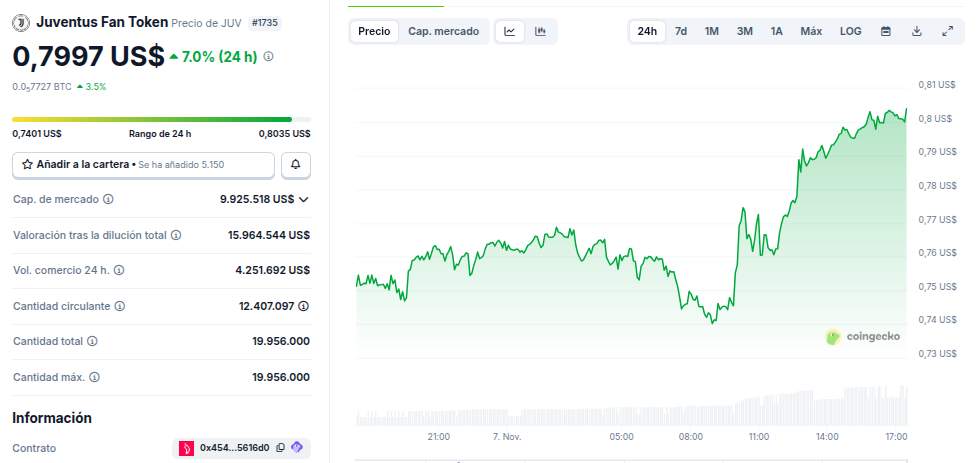Viewport: 977px width, 463px height.
Task: Toggle LOG scale on chart
Action: [x=850, y=32]
